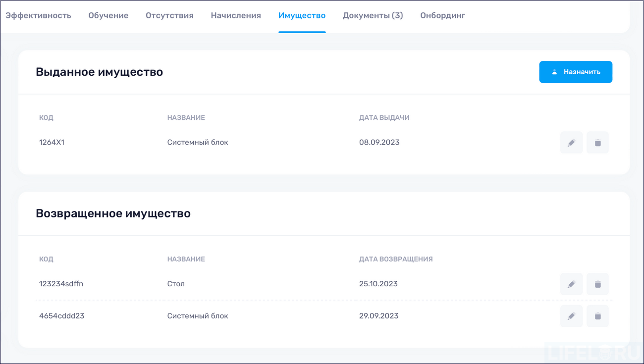Click the person icon inside Назначить button
The width and height of the screenshot is (644, 364).
[554, 71]
